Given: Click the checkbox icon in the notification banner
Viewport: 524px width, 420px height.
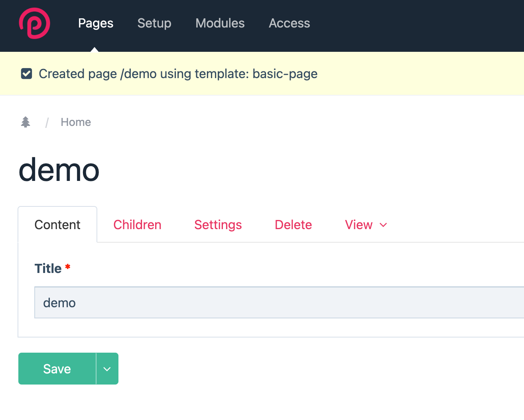Looking at the screenshot, I should (26, 73).
